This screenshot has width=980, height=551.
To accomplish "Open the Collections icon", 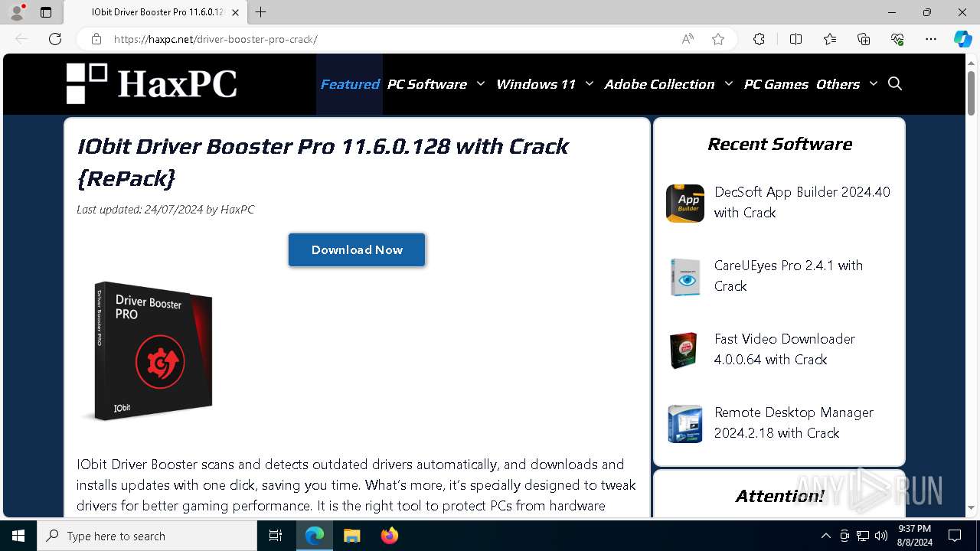I will point(864,39).
